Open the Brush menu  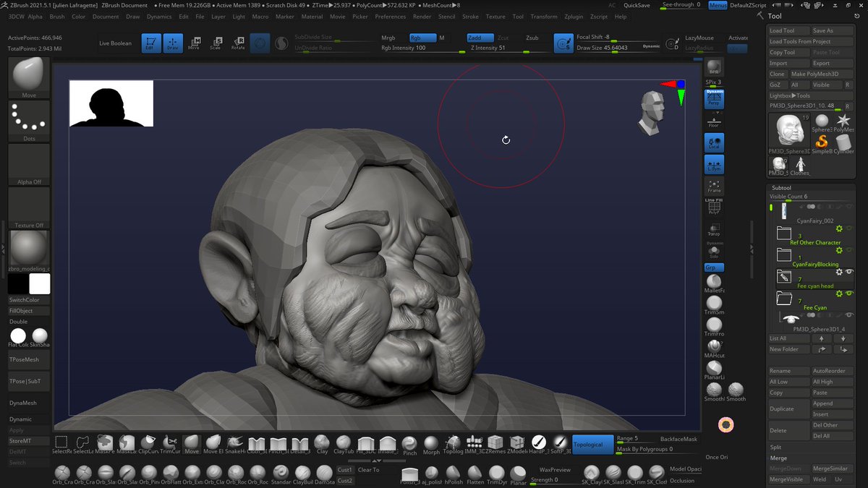click(x=57, y=17)
